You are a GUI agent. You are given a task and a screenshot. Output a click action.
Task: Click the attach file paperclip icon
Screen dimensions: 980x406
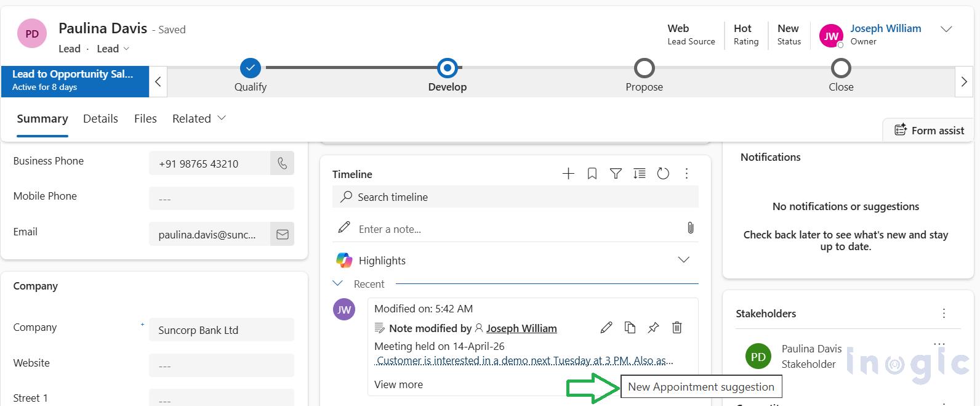(x=690, y=228)
